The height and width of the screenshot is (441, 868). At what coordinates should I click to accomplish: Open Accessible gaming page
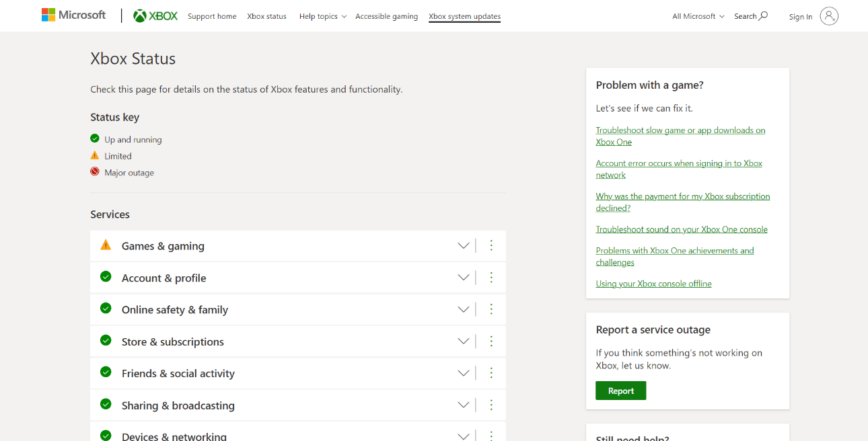pos(386,16)
